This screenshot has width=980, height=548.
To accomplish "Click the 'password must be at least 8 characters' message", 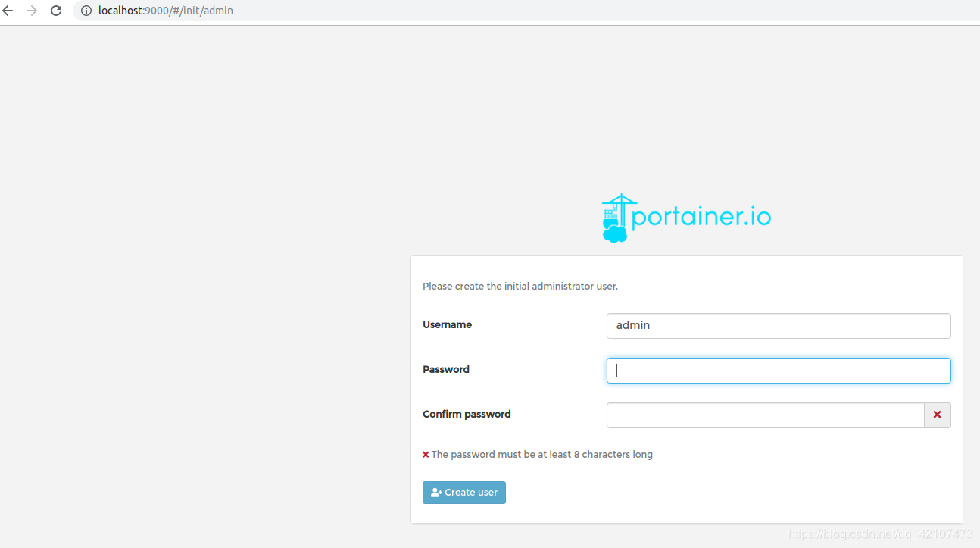I will [x=541, y=455].
